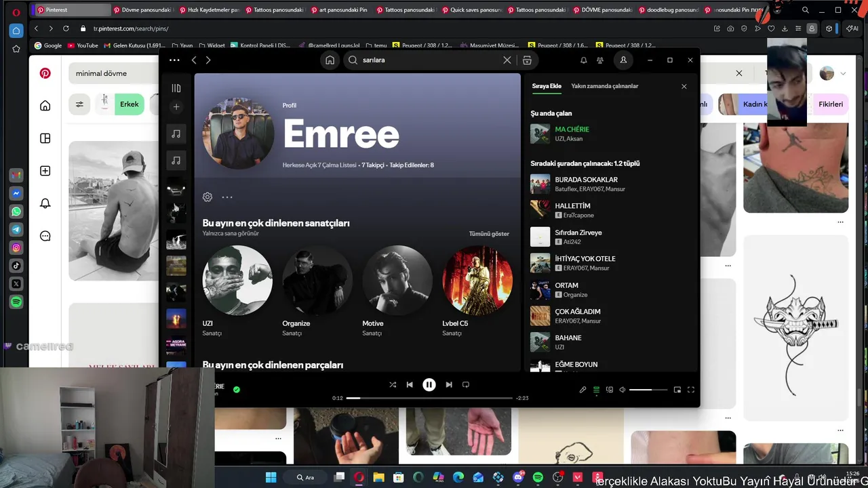Open the YouTube bookmark in Opera
The width and height of the screenshot is (868, 488).
82,45
